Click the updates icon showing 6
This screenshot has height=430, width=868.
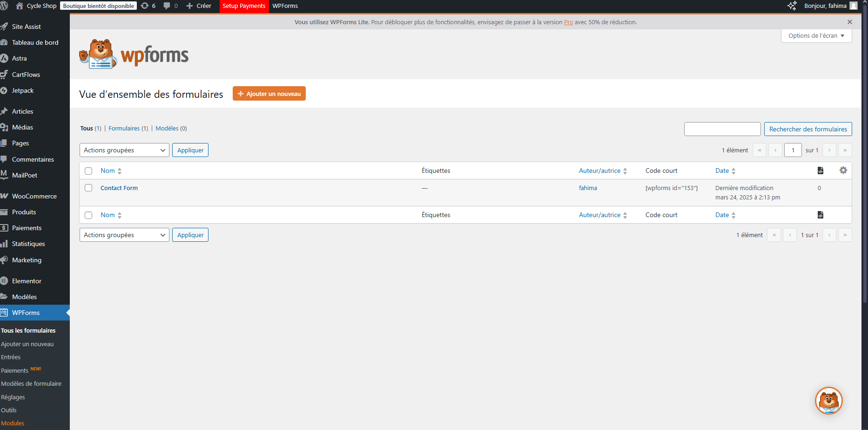(x=145, y=6)
